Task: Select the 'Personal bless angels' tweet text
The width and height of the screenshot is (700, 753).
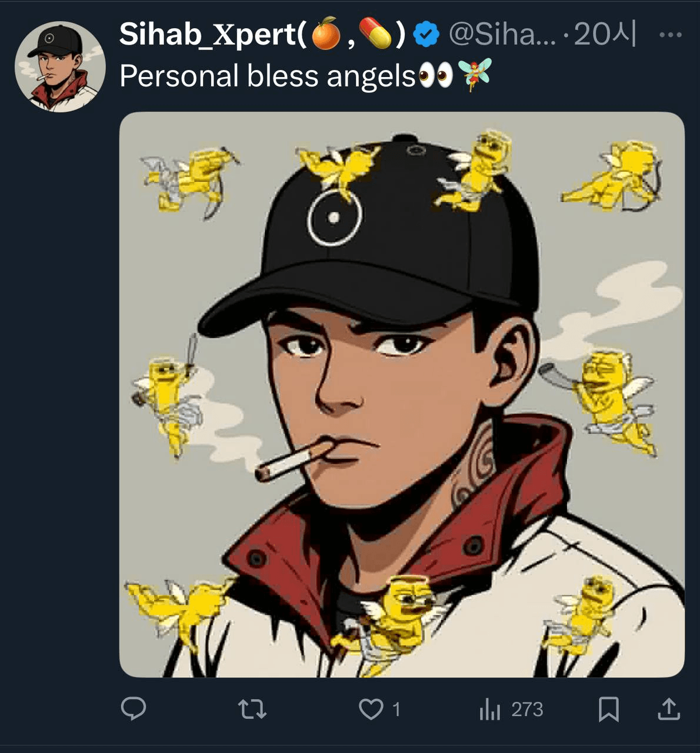Action: click(268, 76)
